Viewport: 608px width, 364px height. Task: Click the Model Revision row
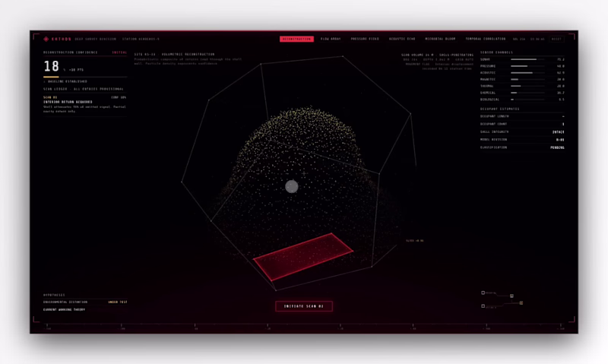coord(522,140)
